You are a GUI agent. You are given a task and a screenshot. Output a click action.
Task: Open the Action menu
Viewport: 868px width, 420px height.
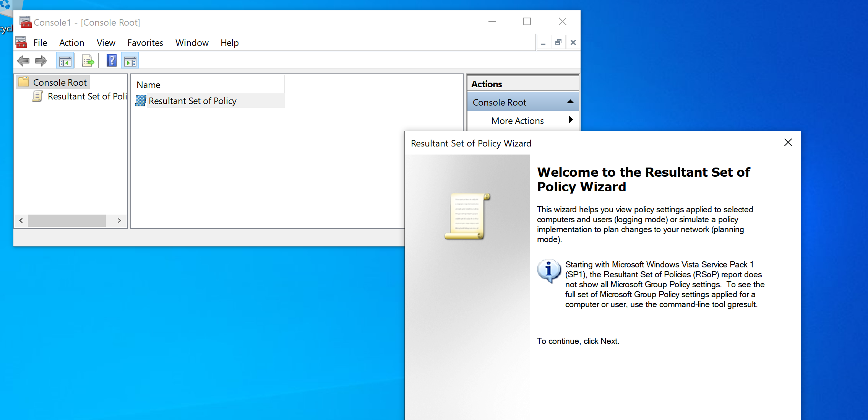point(71,42)
